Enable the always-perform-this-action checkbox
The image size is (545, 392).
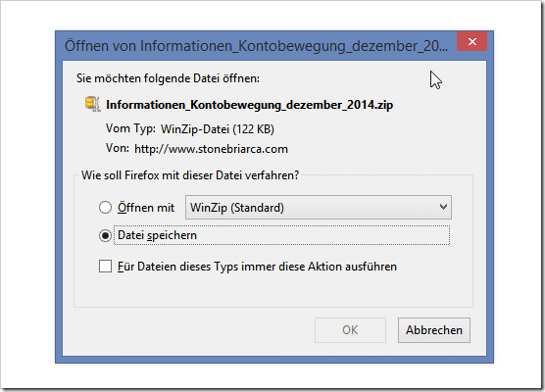[x=105, y=267]
